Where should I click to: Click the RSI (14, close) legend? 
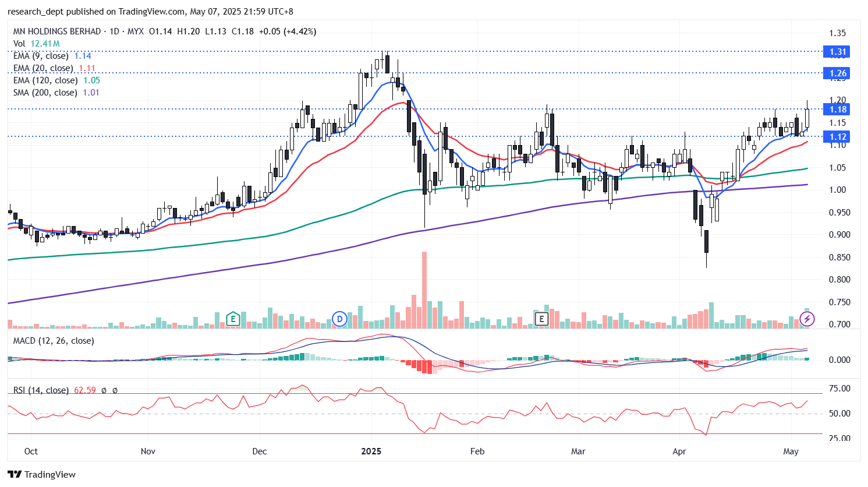(41, 390)
